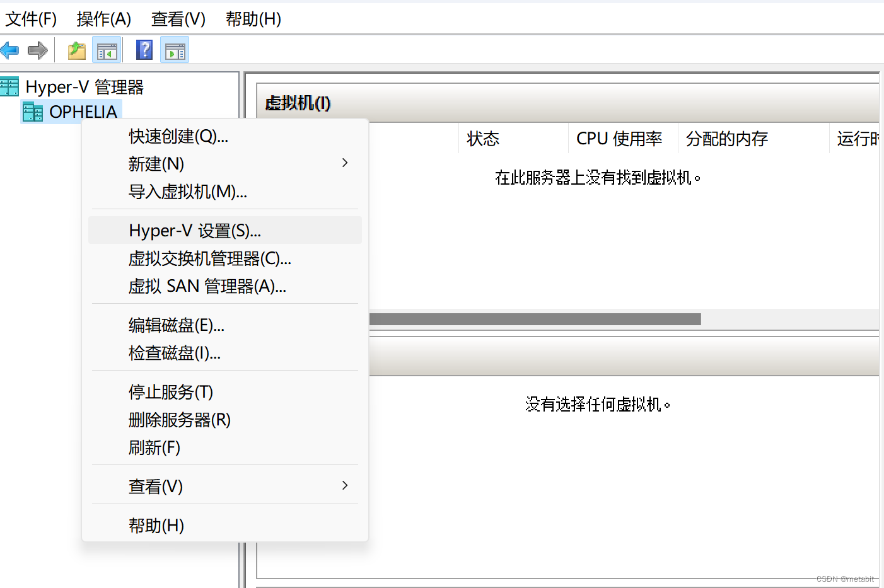Click the Hyper-V 管理器 root icon
Viewport: 884px width, 588px height.
click(x=9, y=86)
